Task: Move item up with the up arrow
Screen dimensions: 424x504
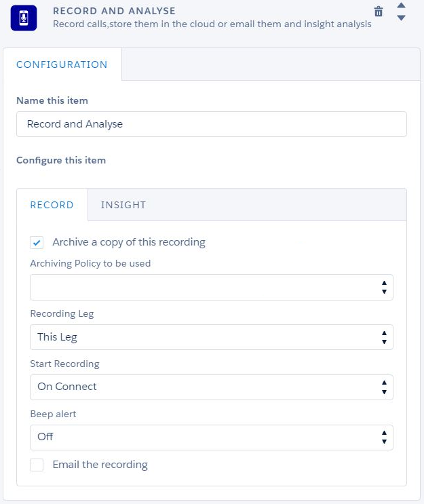Action: (x=401, y=6)
